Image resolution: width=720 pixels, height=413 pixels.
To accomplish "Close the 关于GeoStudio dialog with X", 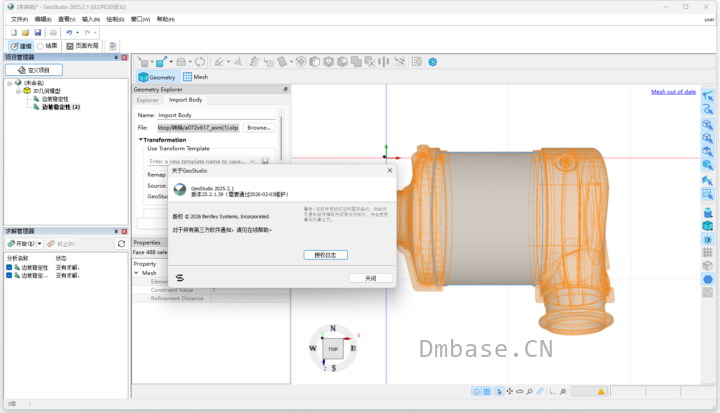I will click(x=390, y=170).
